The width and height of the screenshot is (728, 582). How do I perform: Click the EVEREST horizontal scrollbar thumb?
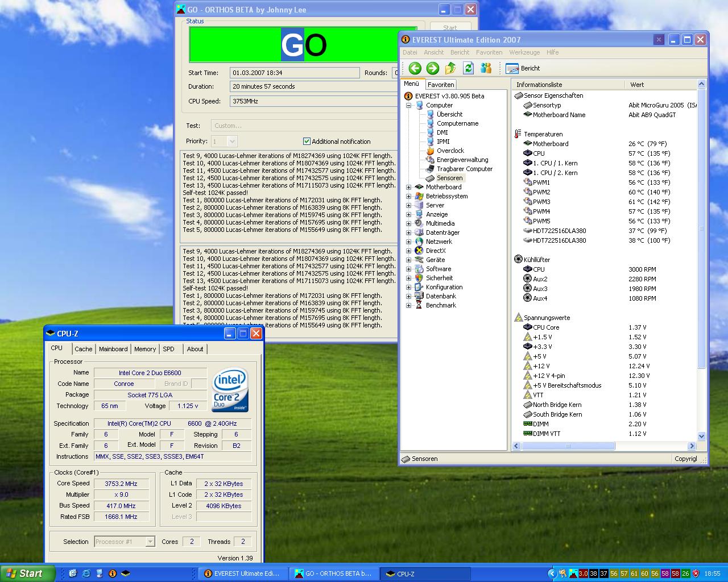[568, 446]
